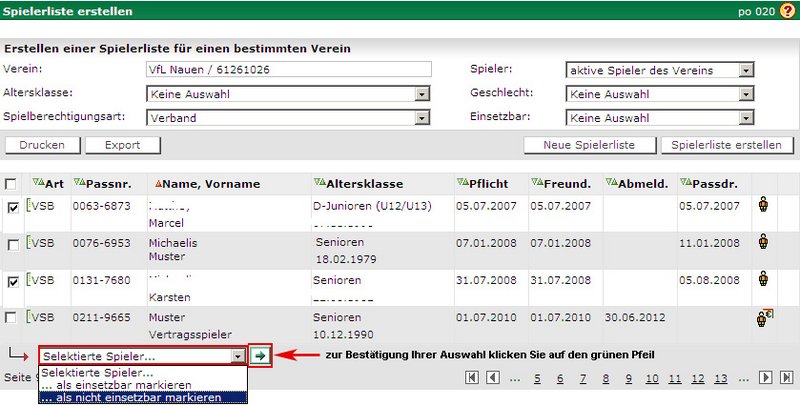
Task: Click into the Verein input field
Action: click(x=288, y=70)
